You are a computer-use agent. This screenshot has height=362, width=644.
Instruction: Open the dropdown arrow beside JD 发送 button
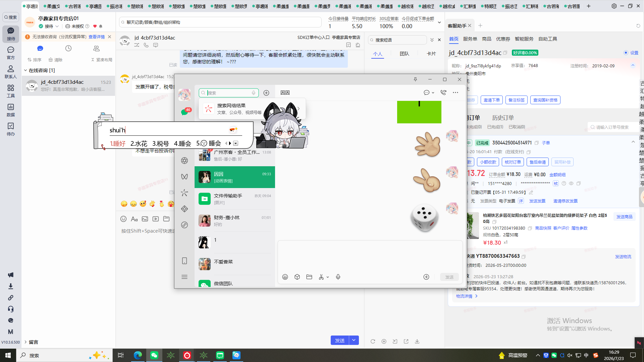(354, 340)
